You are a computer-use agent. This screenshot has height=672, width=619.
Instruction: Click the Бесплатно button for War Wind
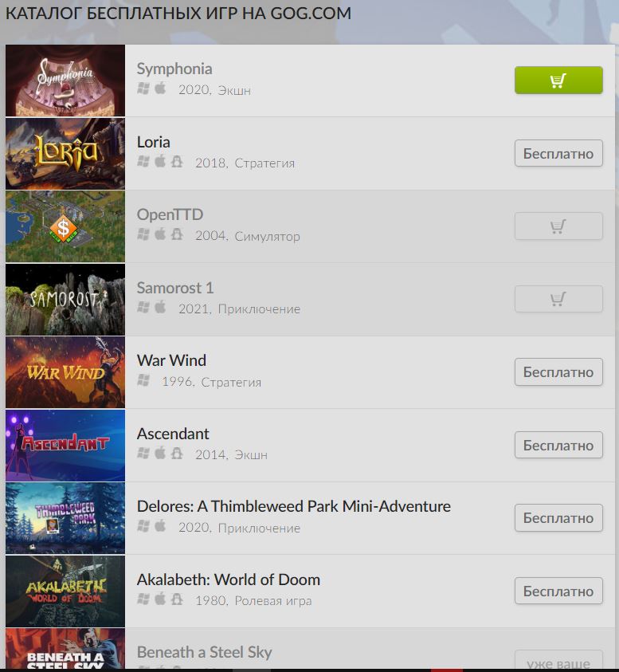coord(558,371)
